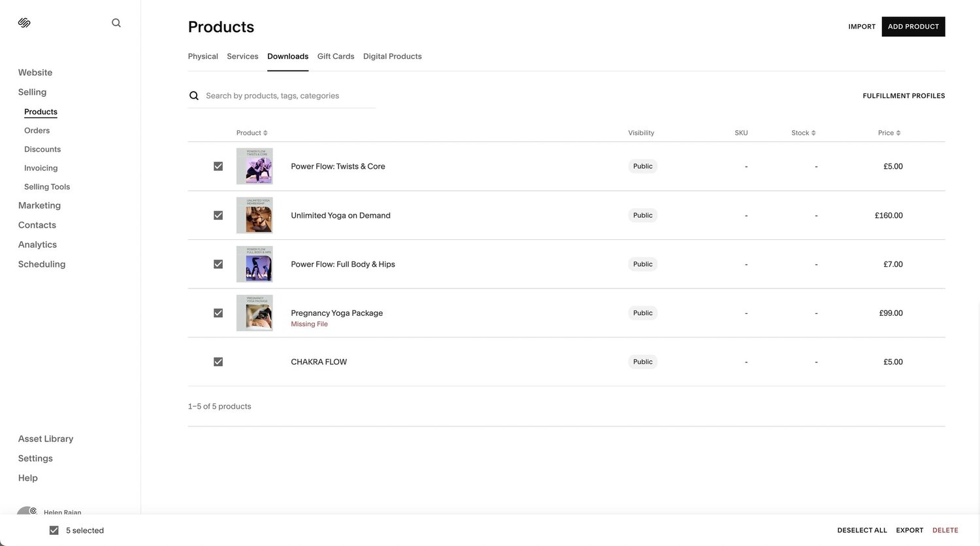980x546 pixels.
Task: Uncheck the CHAKRA FLOW product checkbox
Action: (x=218, y=361)
